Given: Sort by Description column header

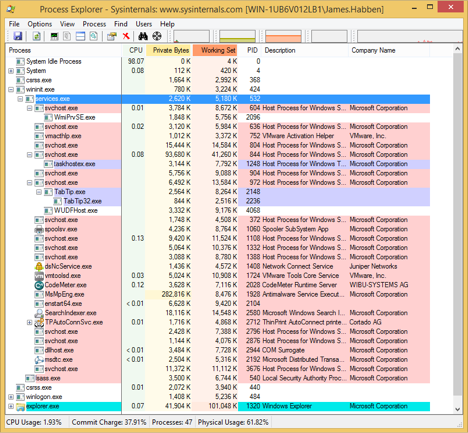Looking at the screenshot, I should (x=305, y=50).
